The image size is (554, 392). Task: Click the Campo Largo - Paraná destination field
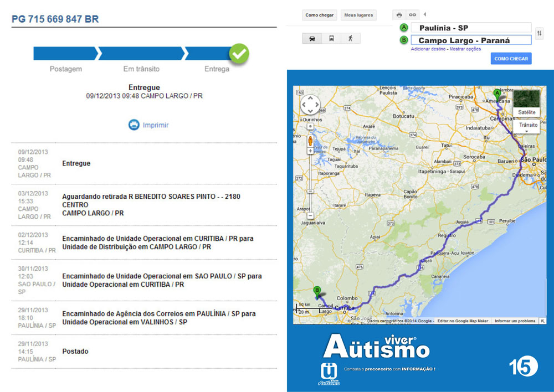[x=471, y=40]
